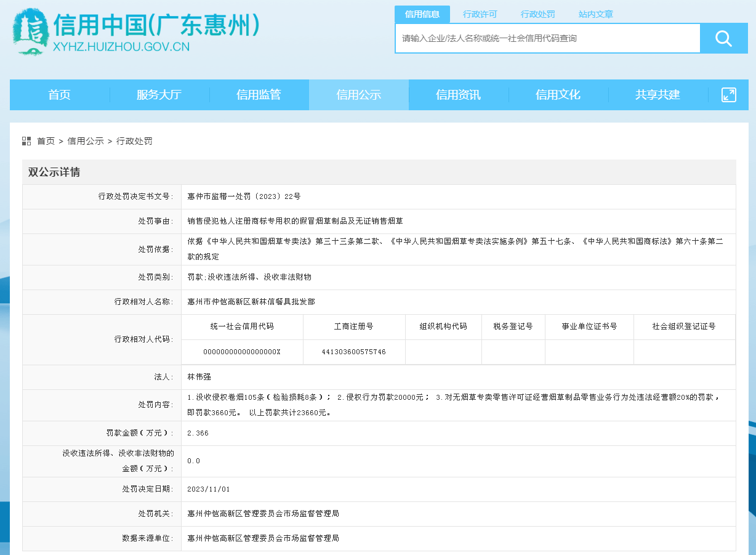Image resolution: width=756 pixels, height=555 pixels.
Task: Open the 信用文化 navigation item
Action: (558, 95)
